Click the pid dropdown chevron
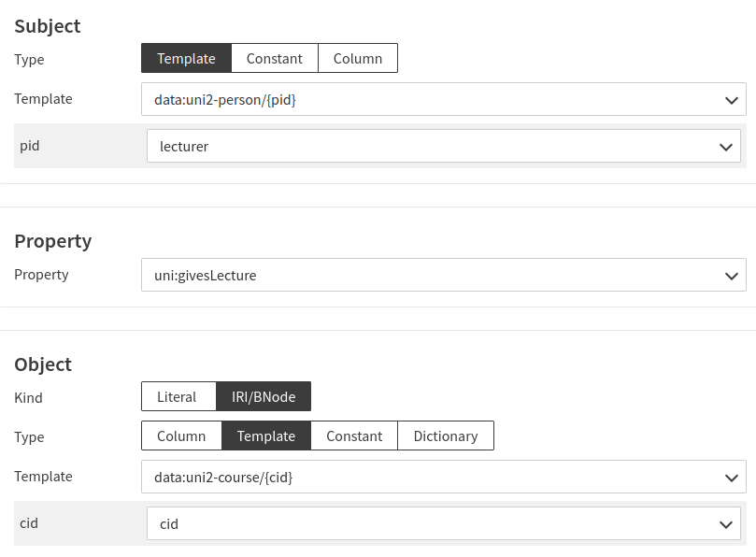Image resolution: width=756 pixels, height=557 pixels. coord(724,147)
